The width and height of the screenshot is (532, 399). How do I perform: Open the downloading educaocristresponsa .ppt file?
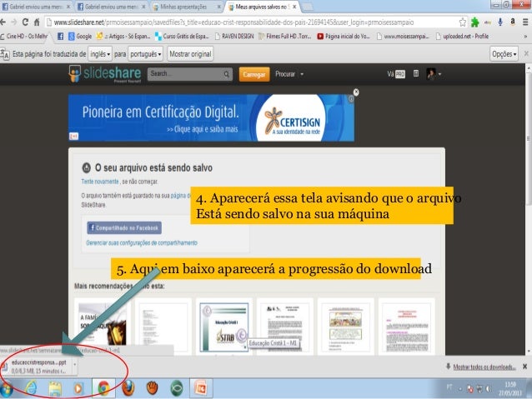tap(38, 367)
